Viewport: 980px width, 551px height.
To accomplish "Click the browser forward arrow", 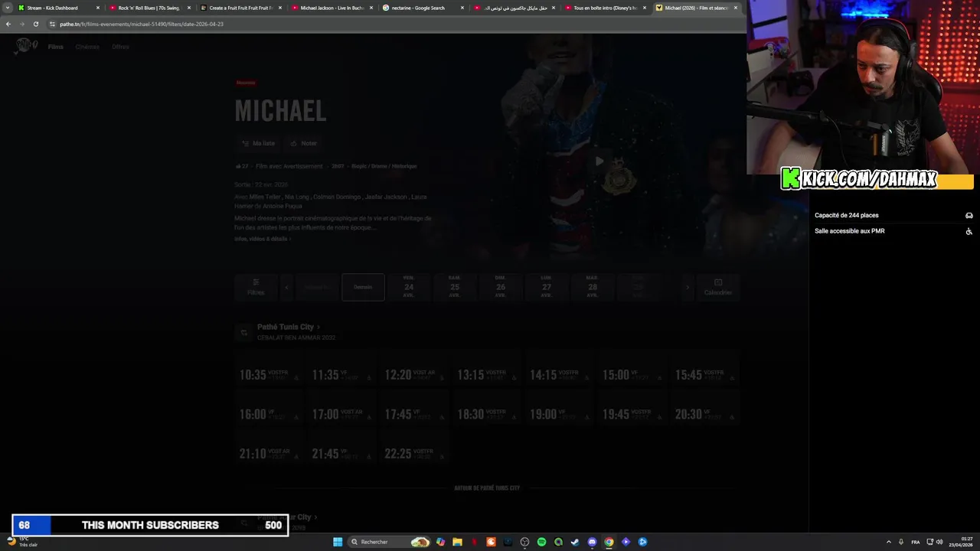I will pos(21,24).
